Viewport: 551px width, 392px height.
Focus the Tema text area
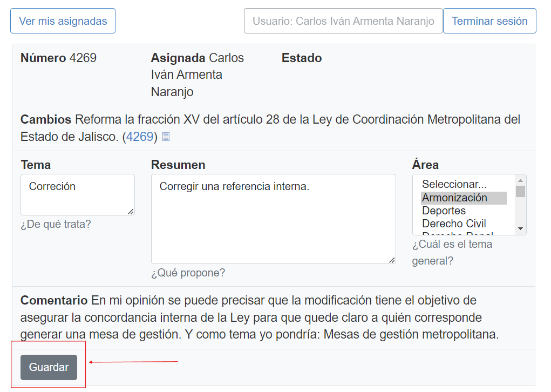[x=78, y=194]
